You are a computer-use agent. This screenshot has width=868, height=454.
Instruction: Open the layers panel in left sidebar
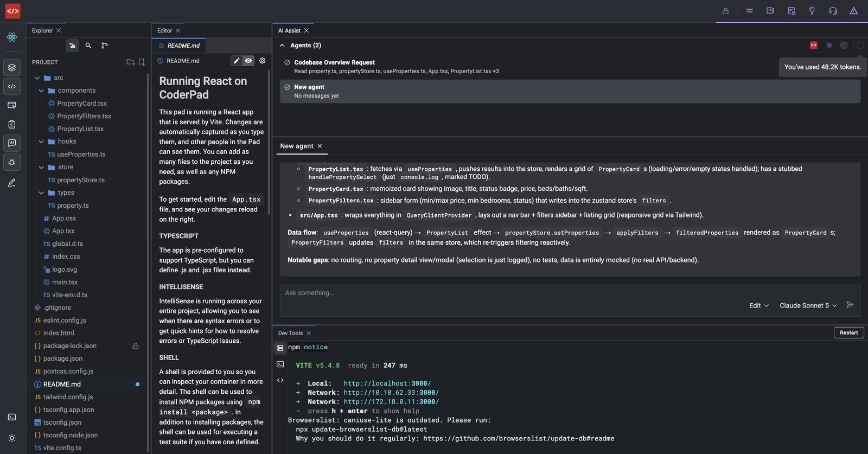[x=12, y=67]
